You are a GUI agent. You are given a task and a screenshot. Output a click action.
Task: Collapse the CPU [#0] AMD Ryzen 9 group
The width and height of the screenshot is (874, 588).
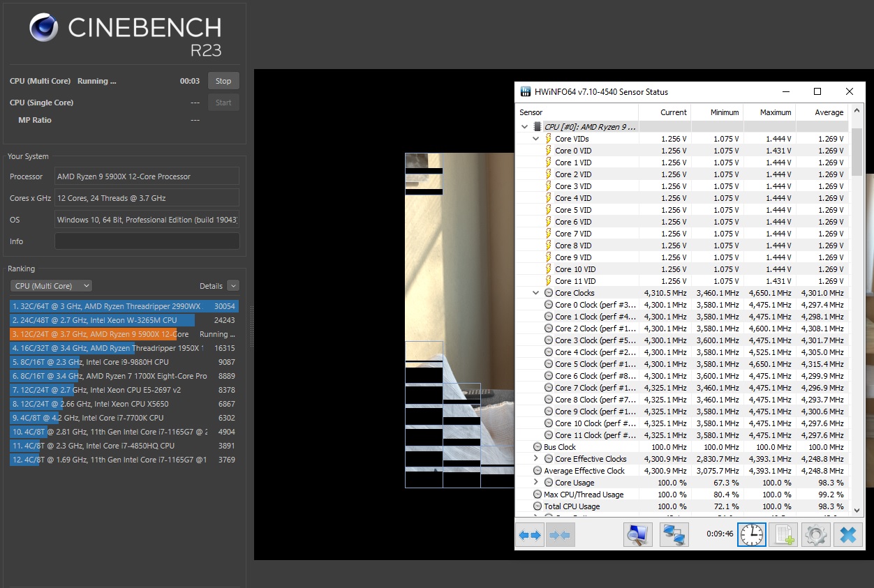524,127
